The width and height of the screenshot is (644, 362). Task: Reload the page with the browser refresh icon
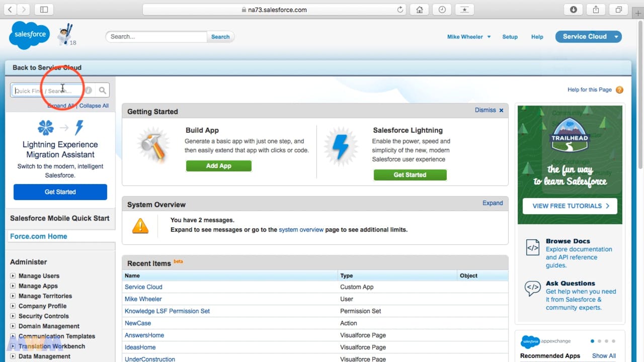pyautogui.click(x=400, y=10)
